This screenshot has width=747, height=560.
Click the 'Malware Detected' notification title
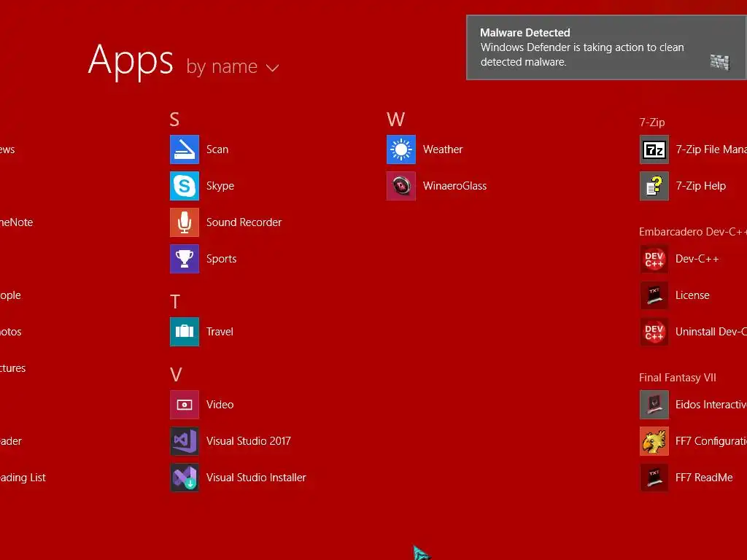click(x=525, y=32)
